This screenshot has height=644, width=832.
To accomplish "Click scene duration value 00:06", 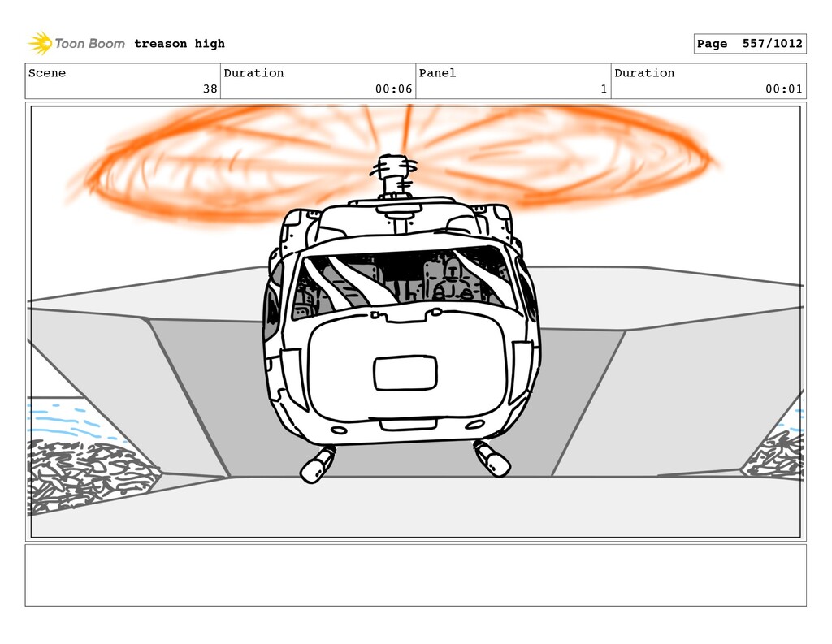I will [x=394, y=89].
